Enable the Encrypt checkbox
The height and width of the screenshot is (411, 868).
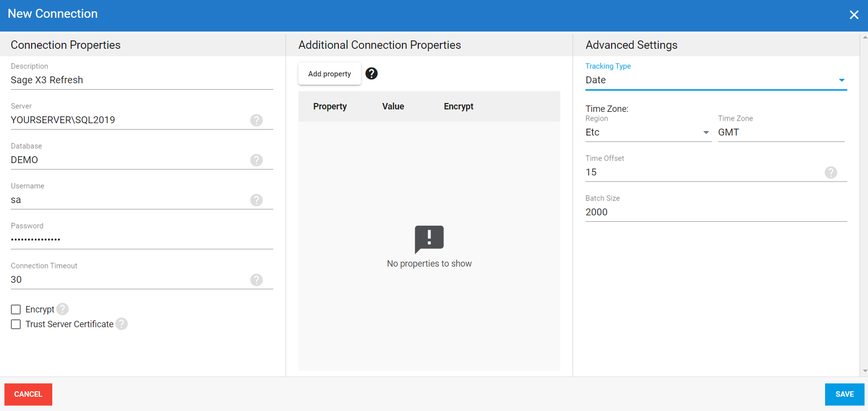click(16, 309)
